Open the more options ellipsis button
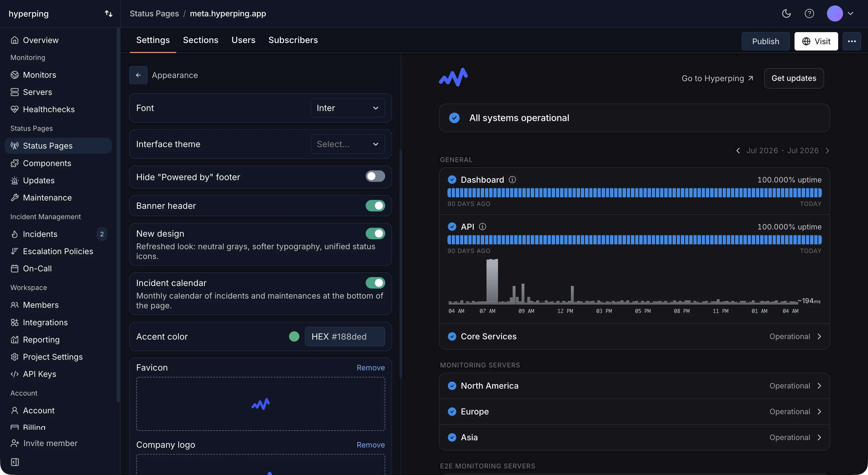868x475 pixels. (x=852, y=41)
